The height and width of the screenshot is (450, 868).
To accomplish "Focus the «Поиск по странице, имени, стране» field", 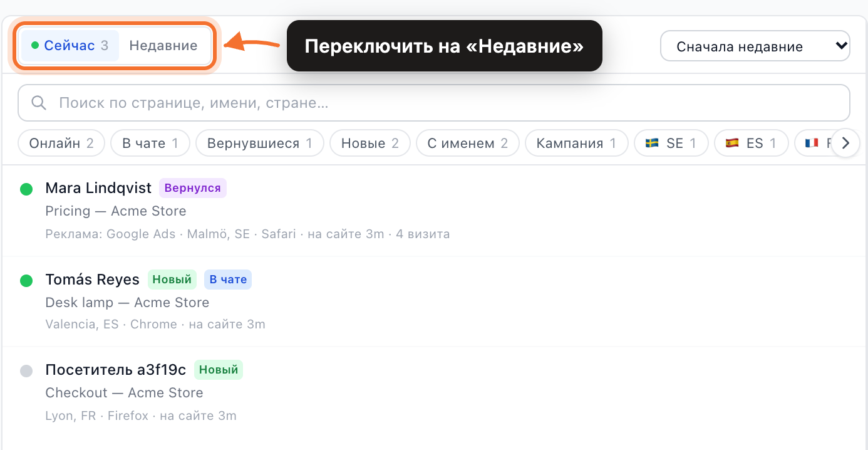I will point(434,103).
